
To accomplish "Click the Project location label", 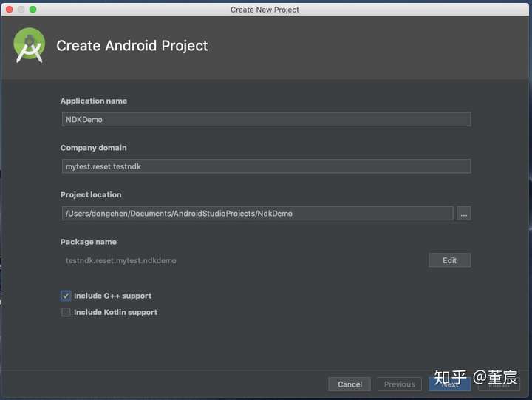I will pos(91,194).
